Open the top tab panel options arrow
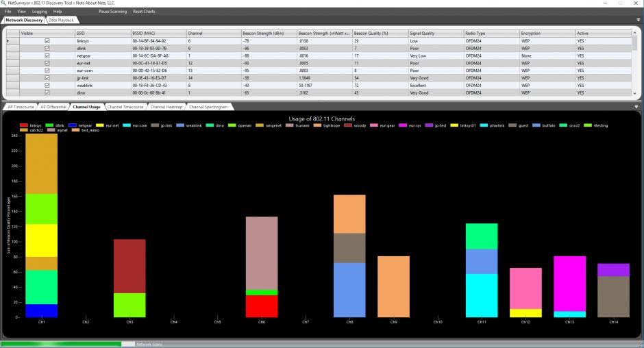Screen dimensions: 644x348 (x=639, y=20)
